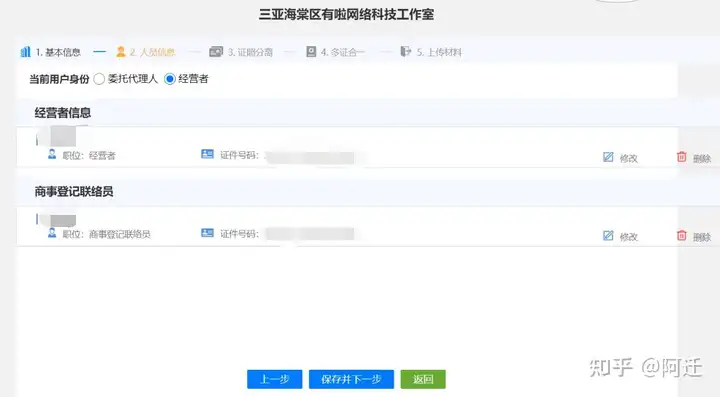This screenshot has height=397, width=720.
Task: Click the upload materials step icon
Action: pyautogui.click(x=405, y=51)
